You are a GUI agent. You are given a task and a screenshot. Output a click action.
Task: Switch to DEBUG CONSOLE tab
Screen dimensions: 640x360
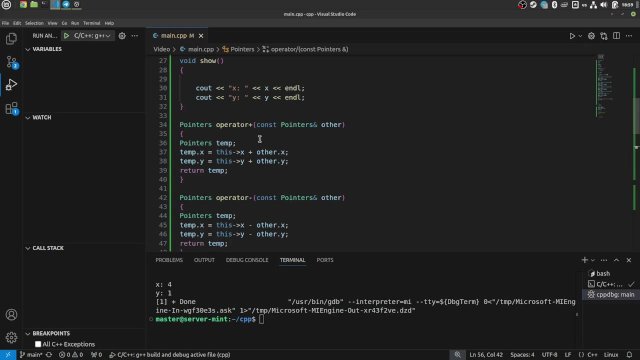click(x=247, y=260)
